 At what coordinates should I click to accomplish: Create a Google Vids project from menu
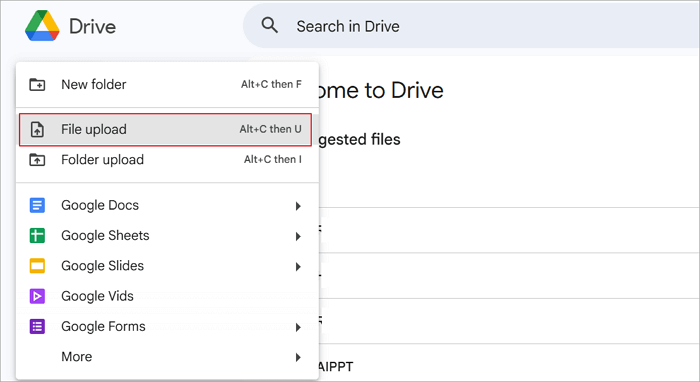pyautogui.click(x=167, y=296)
